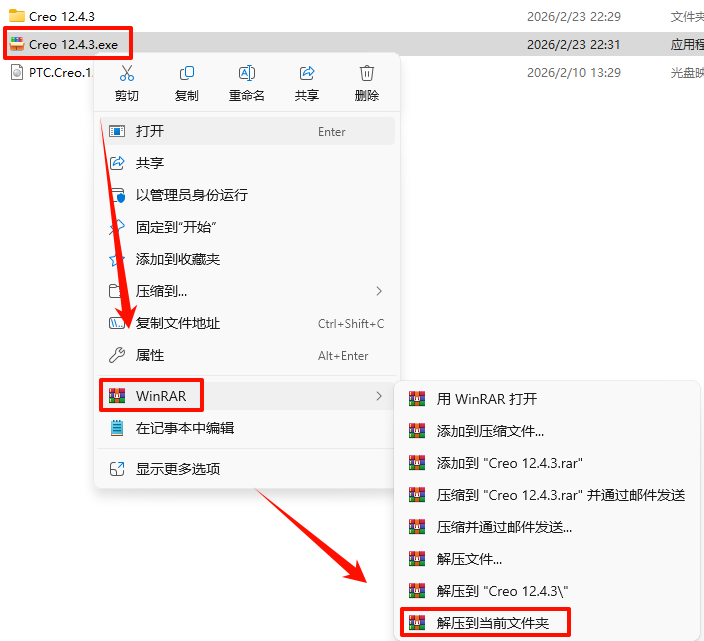Click the wrench icon beside 属性
Image resolution: width=704 pixels, height=641 pixels.
tap(117, 355)
